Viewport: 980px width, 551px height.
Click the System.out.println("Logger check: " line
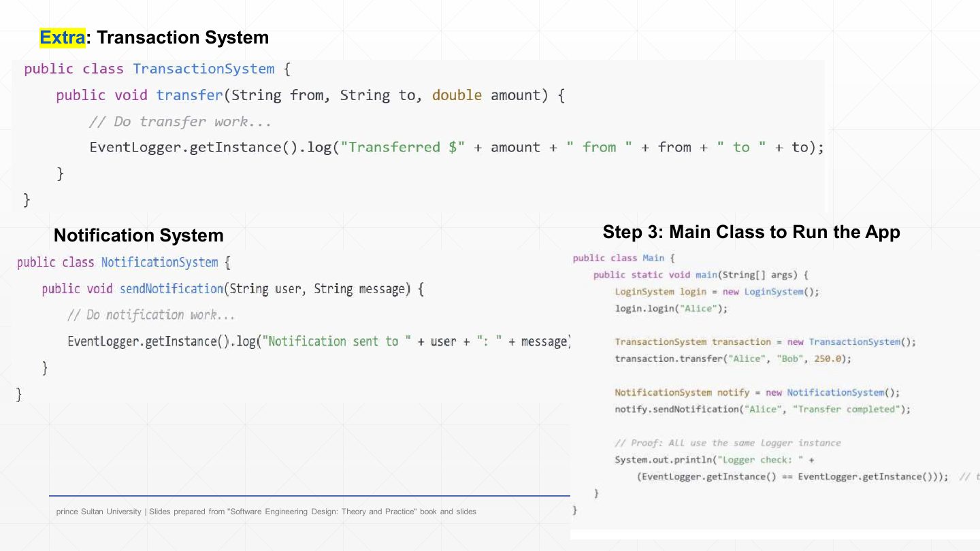(715, 460)
